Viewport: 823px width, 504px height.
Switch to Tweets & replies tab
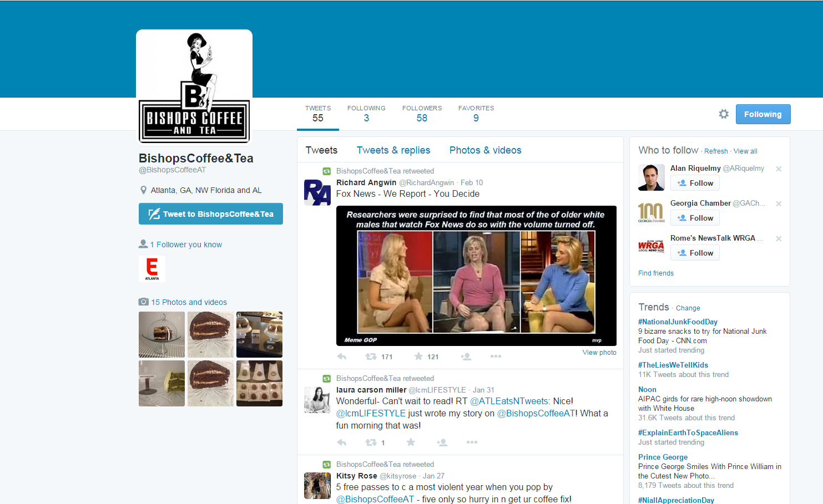[x=393, y=150]
